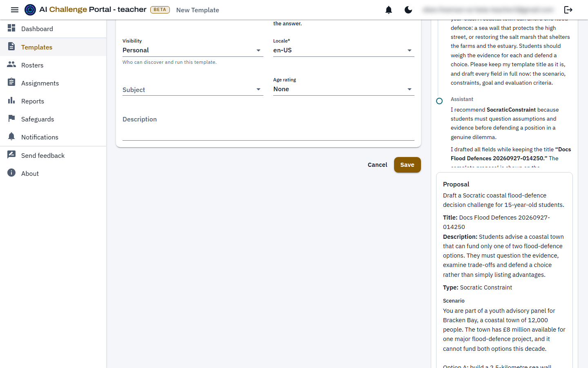Save the new template
This screenshot has width=588, height=368.
(407, 165)
